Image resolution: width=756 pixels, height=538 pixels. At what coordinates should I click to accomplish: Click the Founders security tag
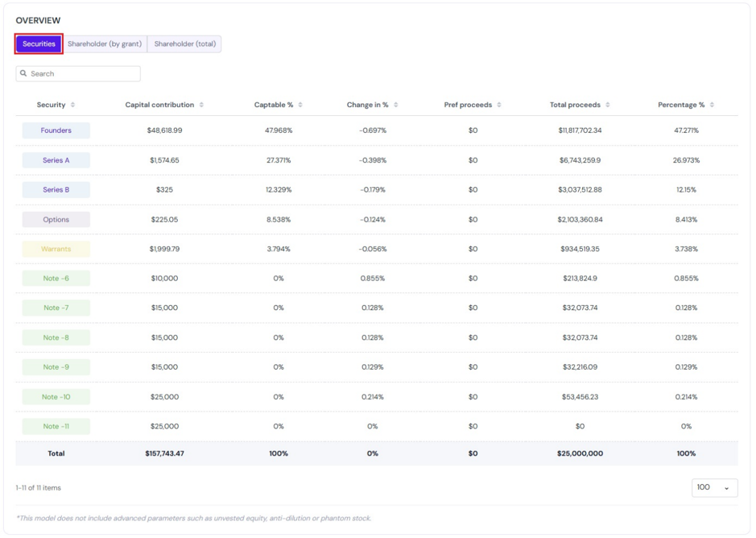pyautogui.click(x=56, y=130)
